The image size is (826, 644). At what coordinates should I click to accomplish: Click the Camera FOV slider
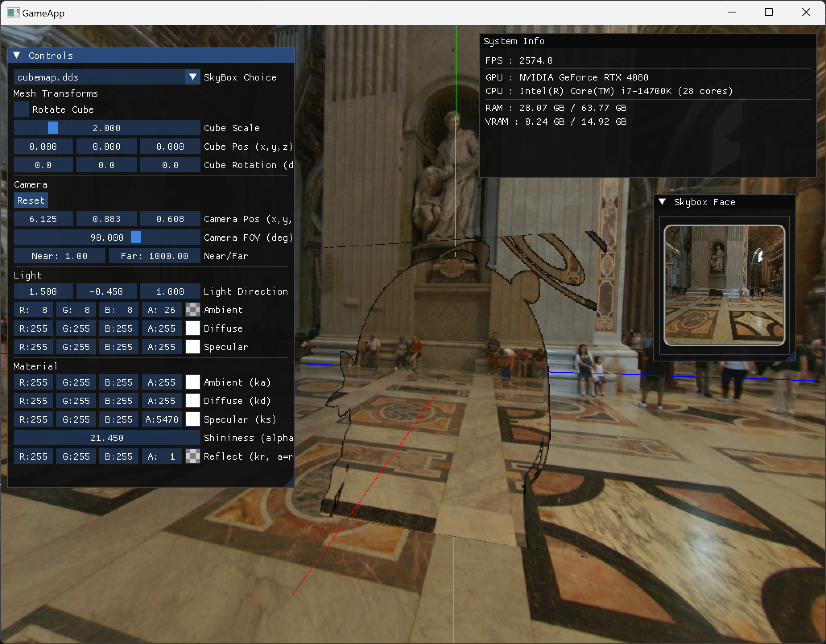tap(107, 237)
